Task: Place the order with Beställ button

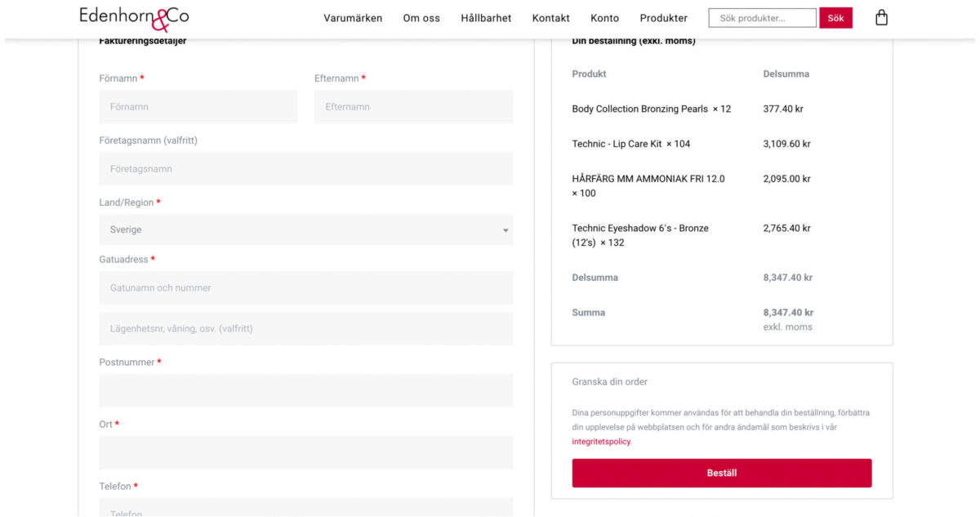Action: (722, 473)
